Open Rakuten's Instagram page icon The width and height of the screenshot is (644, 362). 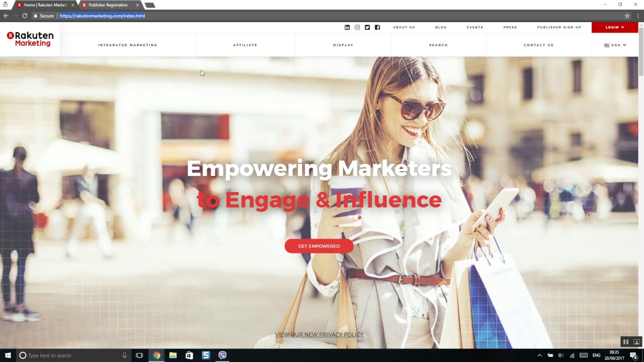[357, 27]
